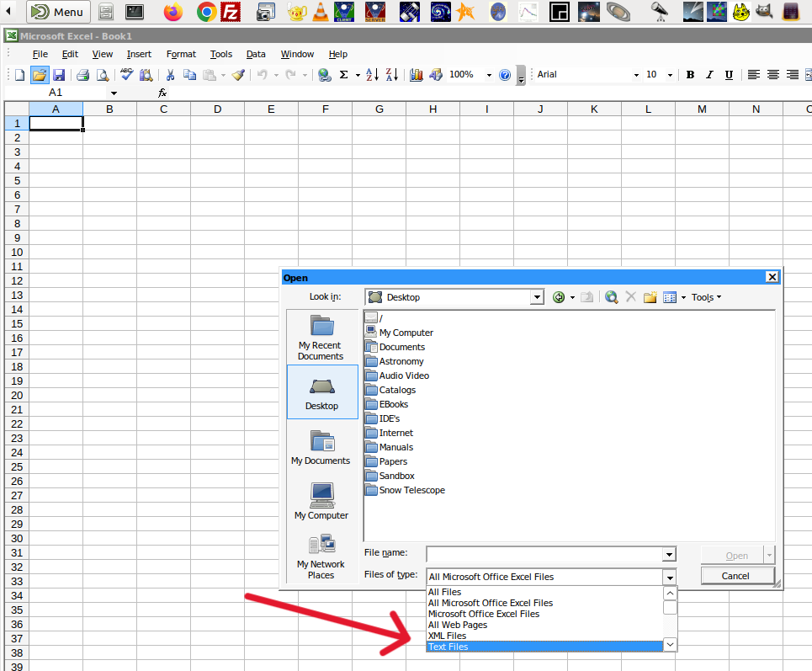This screenshot has width=812, height=671.
Task: Select column header D
Action: pos(217,109)
